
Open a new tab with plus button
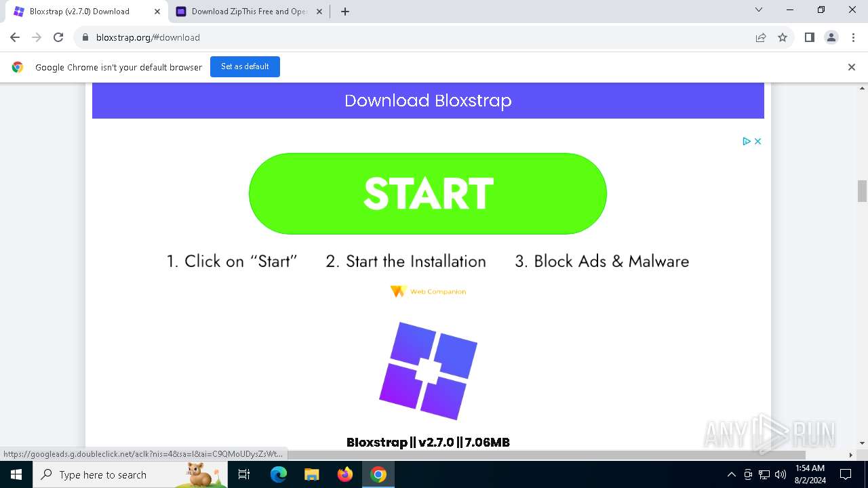[x=345, y=12]
